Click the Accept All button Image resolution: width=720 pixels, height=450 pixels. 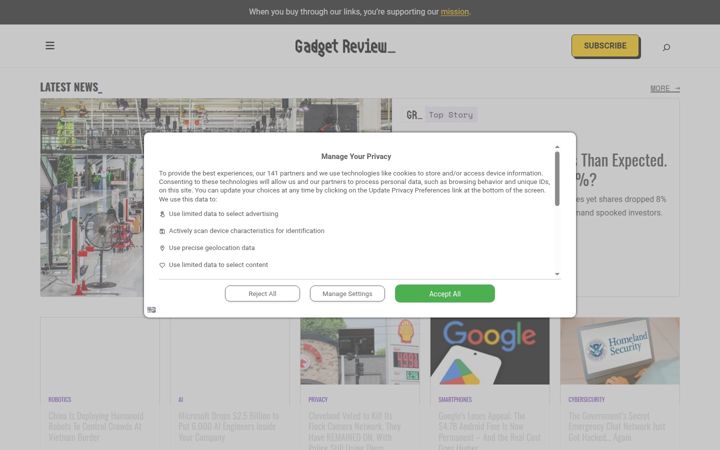click(x=444, y=293)
